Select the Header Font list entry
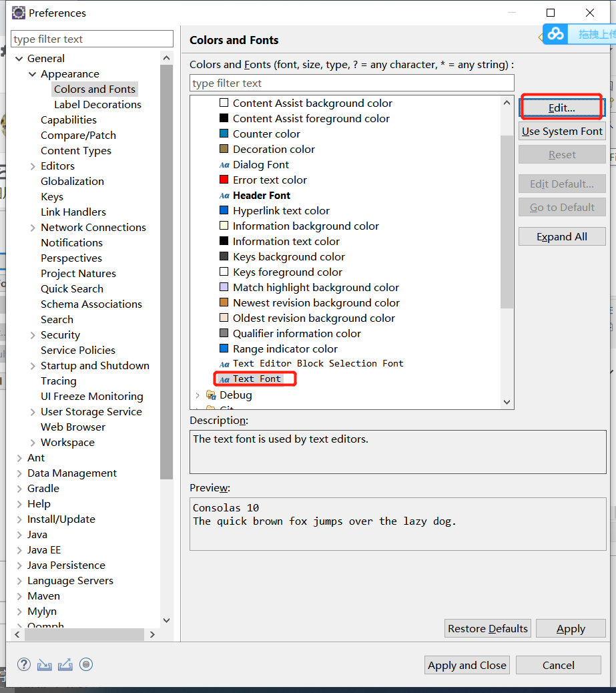 [262, 196]
